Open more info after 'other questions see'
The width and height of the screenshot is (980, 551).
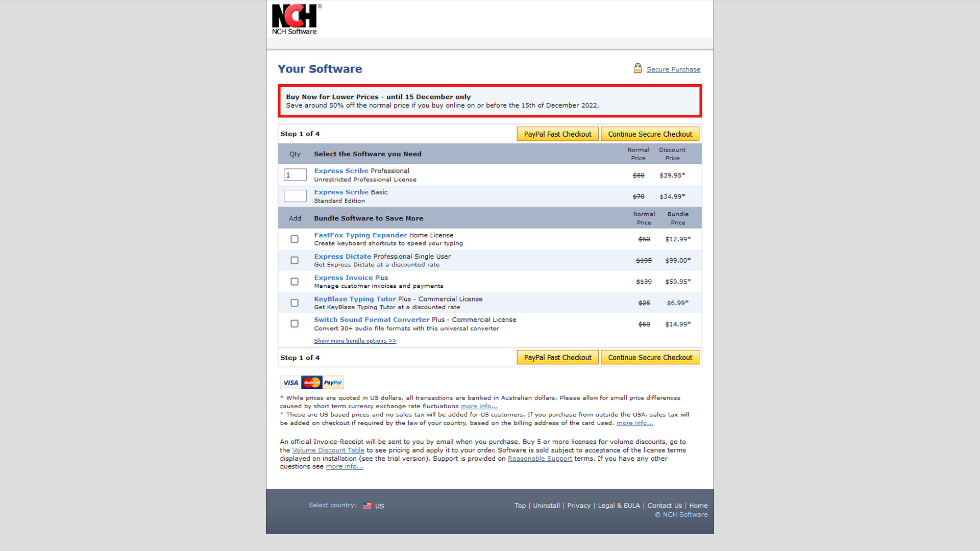[x=345, y=467]
